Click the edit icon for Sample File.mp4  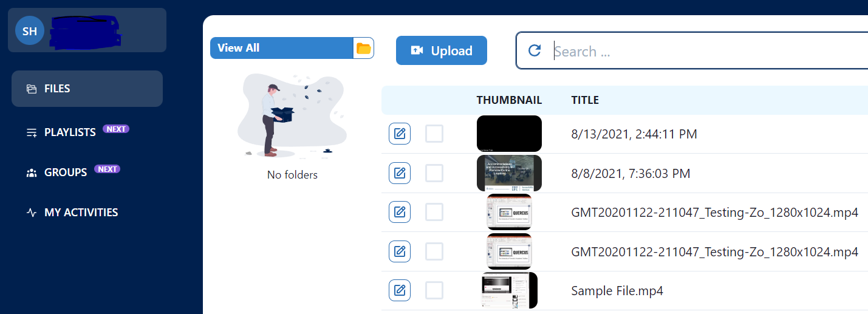[400, 290]
